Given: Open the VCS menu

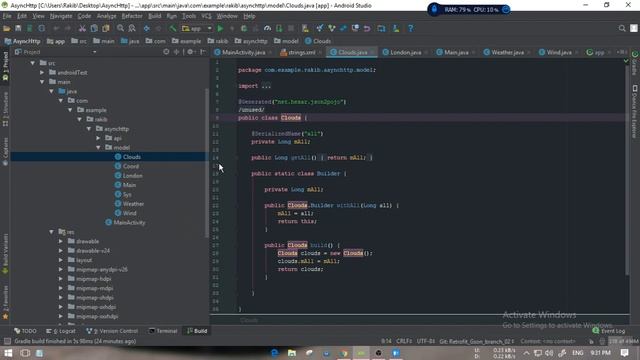Looking at the screenshot, I should coord(206,16).
